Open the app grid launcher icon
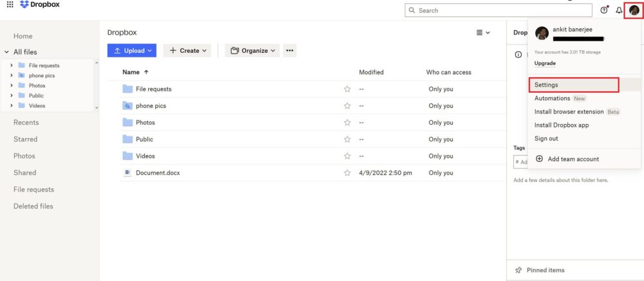Image resolution: width=644 pixels, height=281 pixels. pos(10,5)
